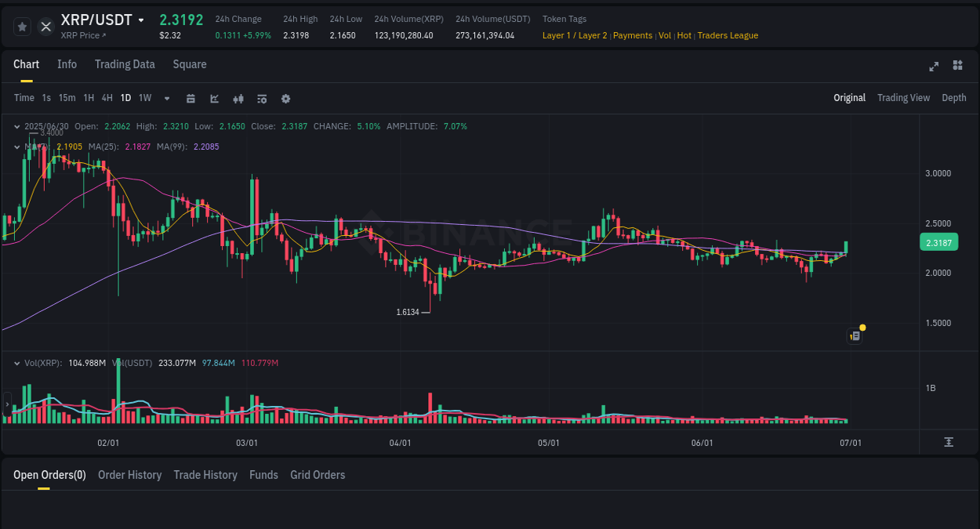
Task: Click the highlighted 2.3187 price label
Action: tap(938, 242)
